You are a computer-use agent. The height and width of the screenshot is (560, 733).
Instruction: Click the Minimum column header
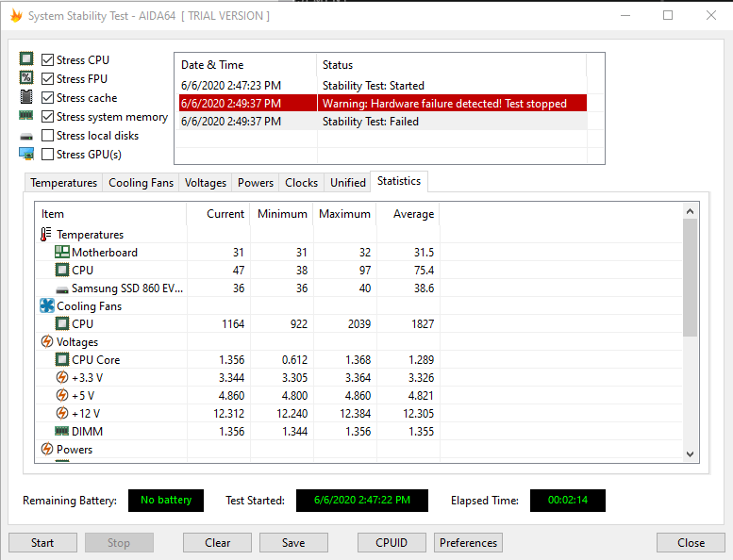282,214
